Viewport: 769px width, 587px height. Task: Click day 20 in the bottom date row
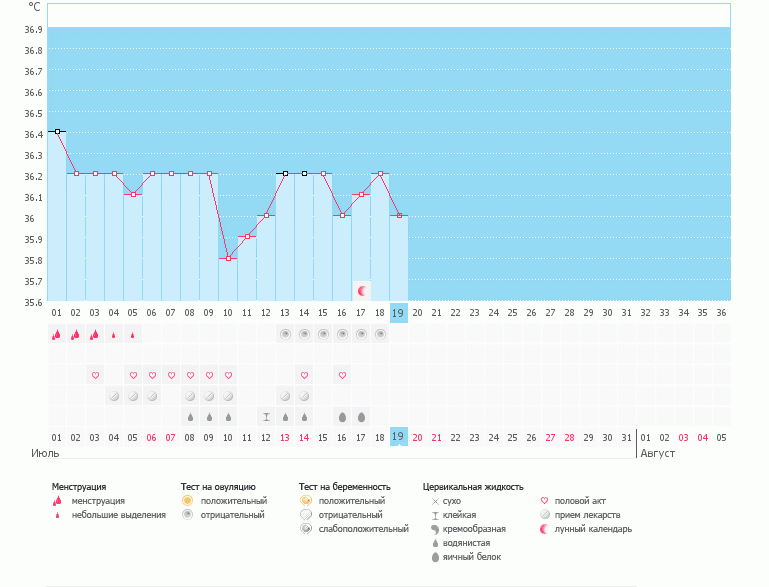pos(417,437)
